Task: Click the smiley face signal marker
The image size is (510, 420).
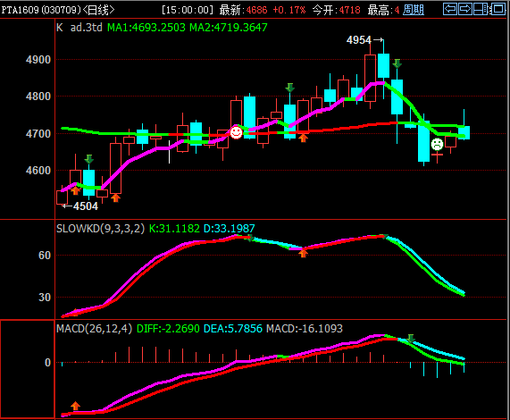Action: [236, 132]
